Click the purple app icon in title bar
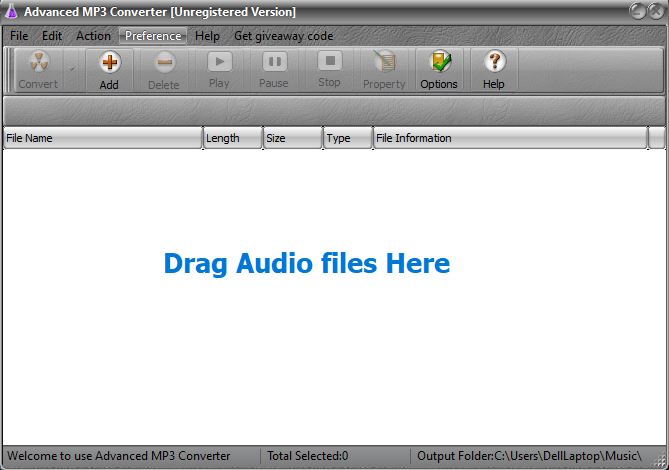Screen dimensions: 669x470 tap(11, 11)
